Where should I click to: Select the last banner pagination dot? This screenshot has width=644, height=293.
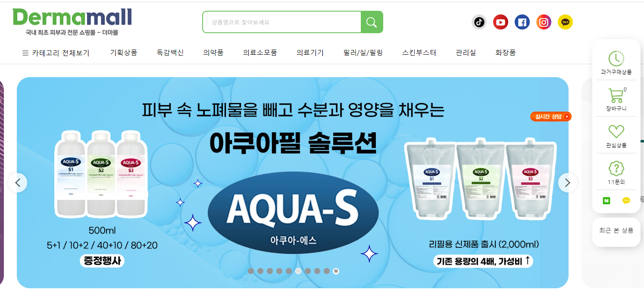(x=327, y=271)
